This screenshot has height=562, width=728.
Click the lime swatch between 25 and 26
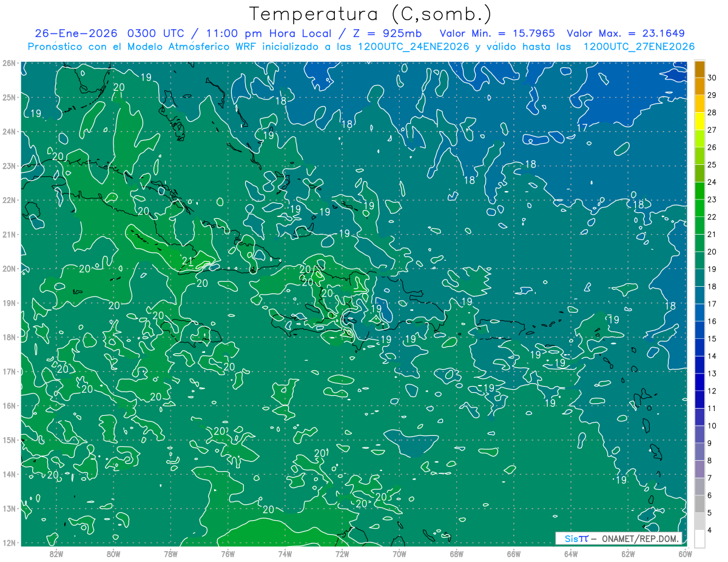click(x=699, y=156)
